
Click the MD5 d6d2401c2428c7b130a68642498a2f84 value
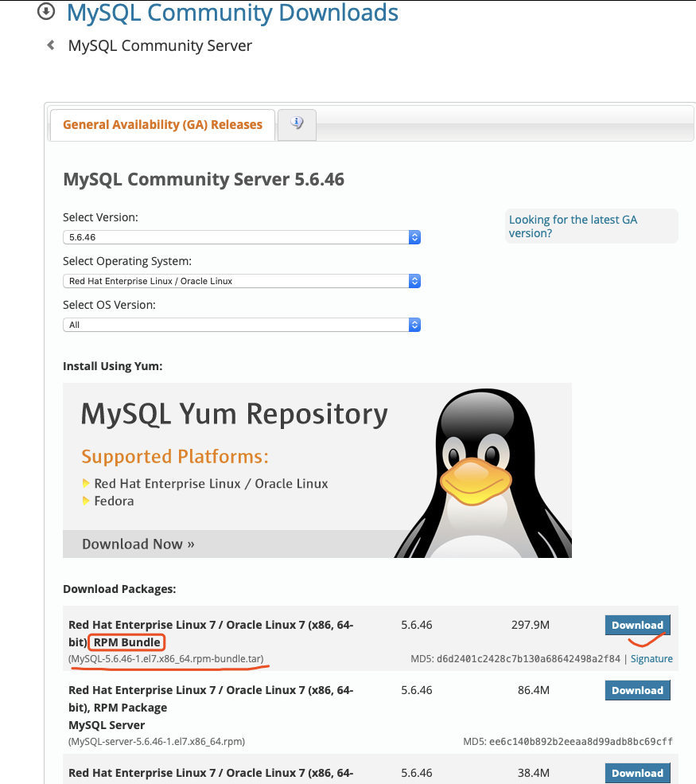528,658
